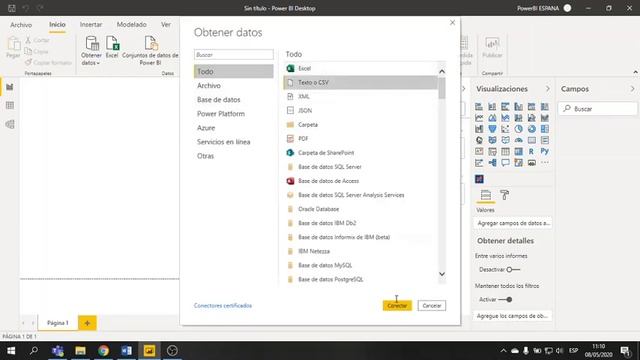Click the Buscar box in dialog

[x=233, y=55]
